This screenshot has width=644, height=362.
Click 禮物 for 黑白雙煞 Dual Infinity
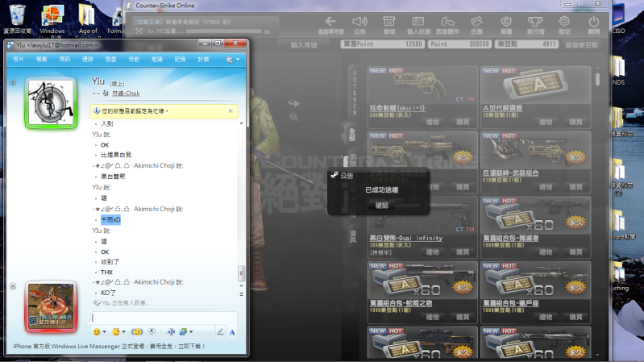pyautogui.click(x=433, y=252)
